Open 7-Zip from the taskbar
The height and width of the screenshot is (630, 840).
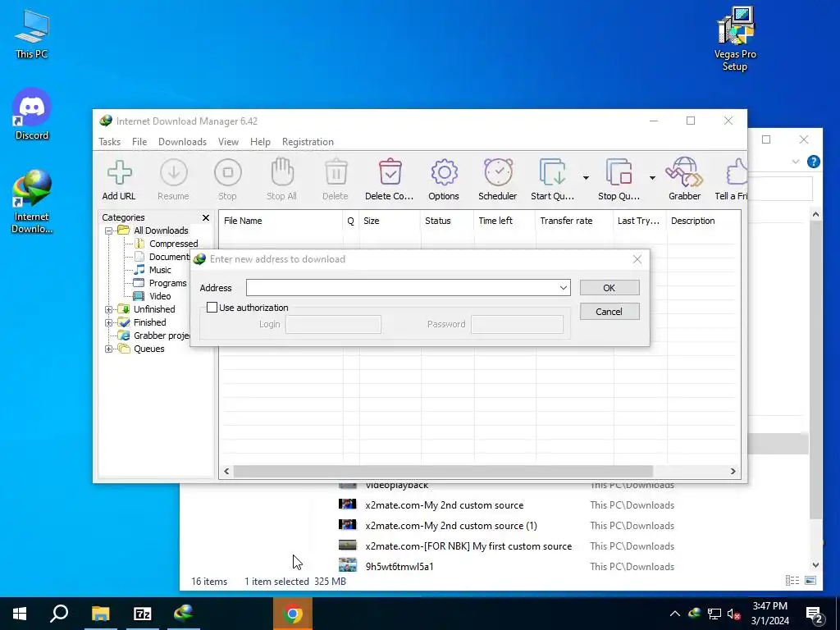[142, 614]
